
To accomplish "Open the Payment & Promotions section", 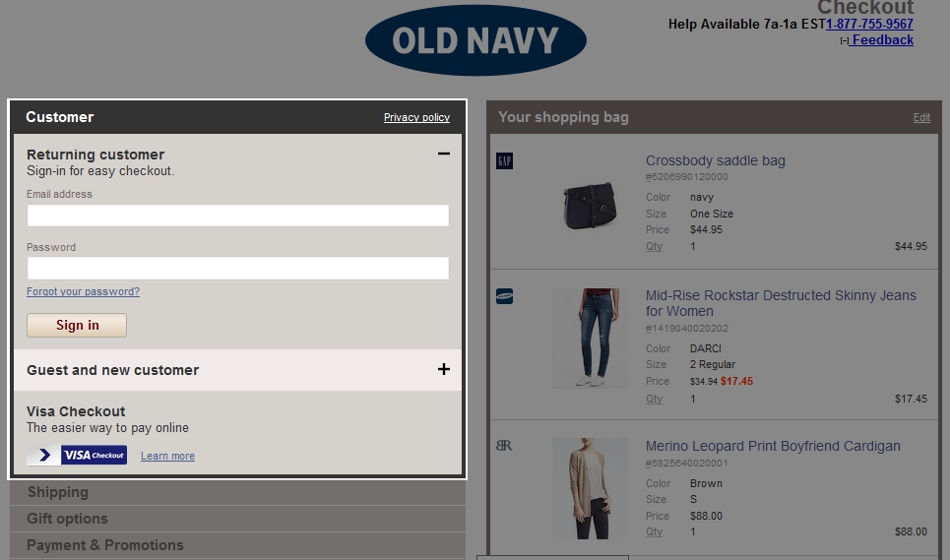I will [104, 545].
